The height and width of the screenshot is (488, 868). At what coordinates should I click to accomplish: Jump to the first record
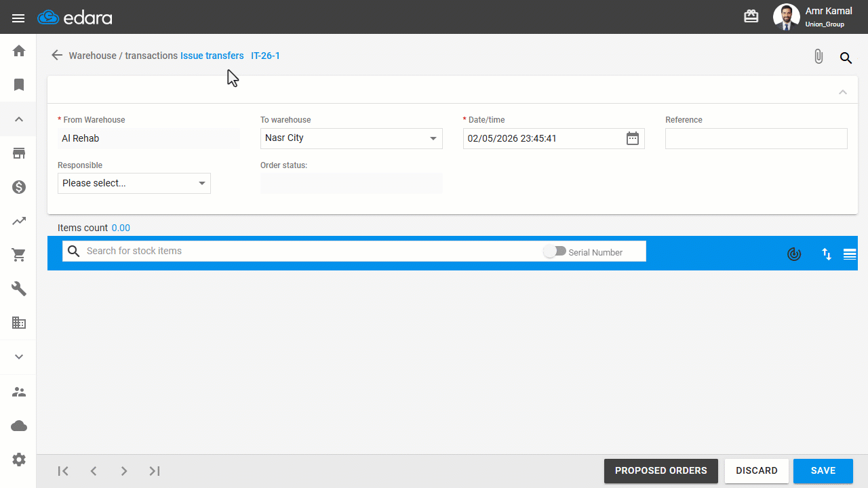63,471
